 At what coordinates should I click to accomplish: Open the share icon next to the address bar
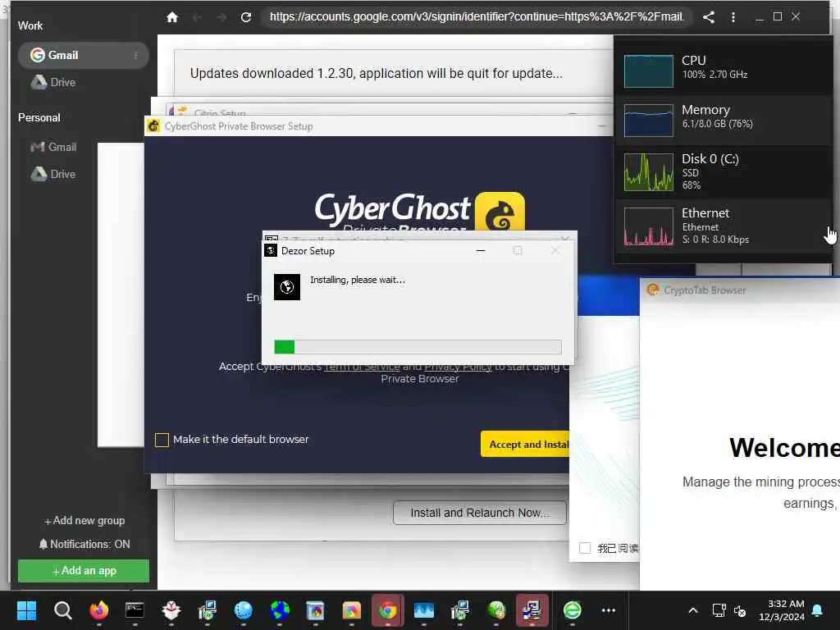pyautogui.click(x=709, y=17)
